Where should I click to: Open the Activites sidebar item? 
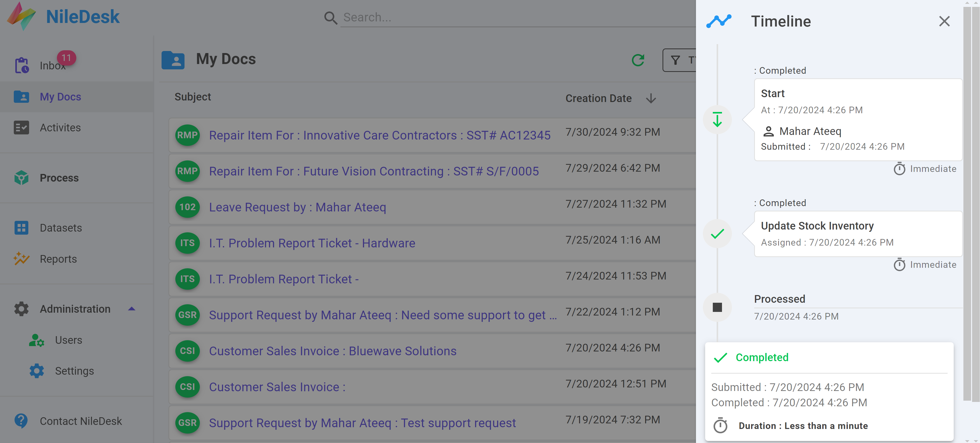[x=76, y=128]
